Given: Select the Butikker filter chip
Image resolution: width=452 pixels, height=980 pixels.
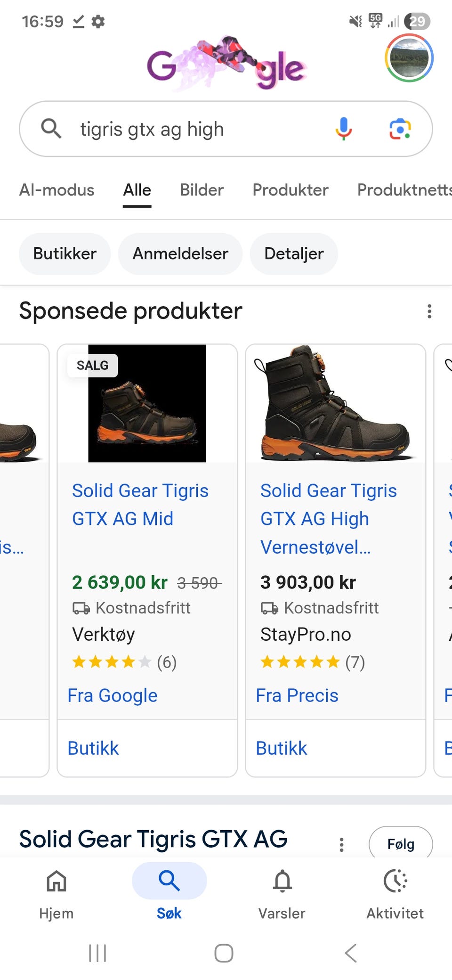Looking at the screenshot, I should click(x=65, y=254).
